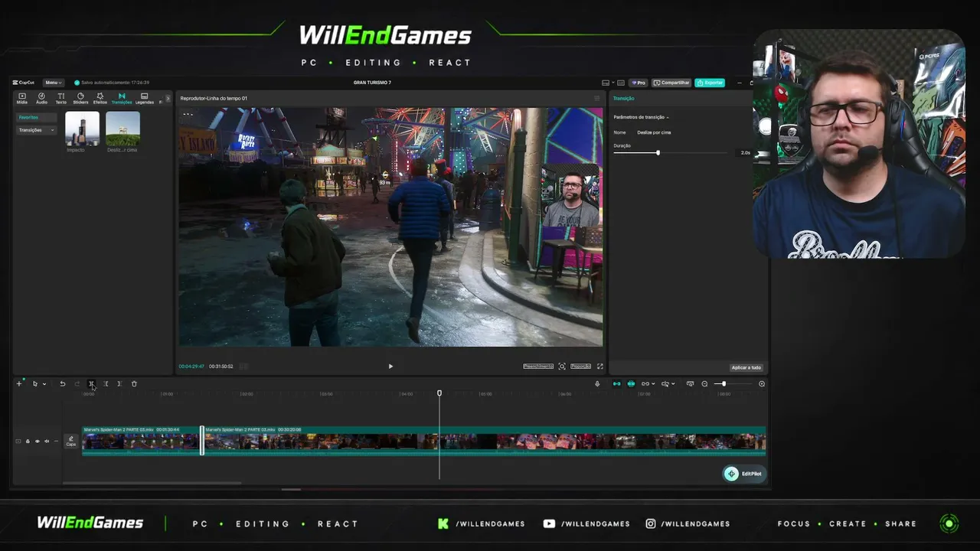980x551 pixels.
Task: Click the add track plus icon in the timeline toolbar
Action: tap(19, 383)
